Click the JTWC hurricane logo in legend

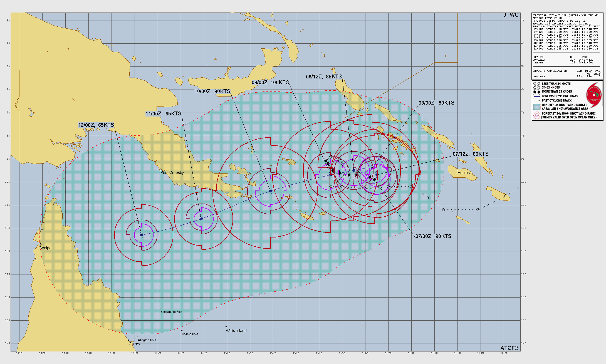click(x=594, y=95)
